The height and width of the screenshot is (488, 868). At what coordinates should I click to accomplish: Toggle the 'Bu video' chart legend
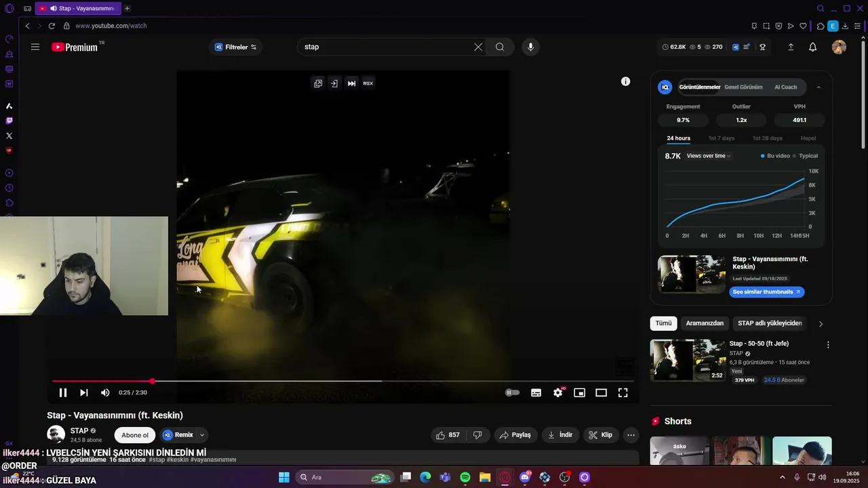775,156
